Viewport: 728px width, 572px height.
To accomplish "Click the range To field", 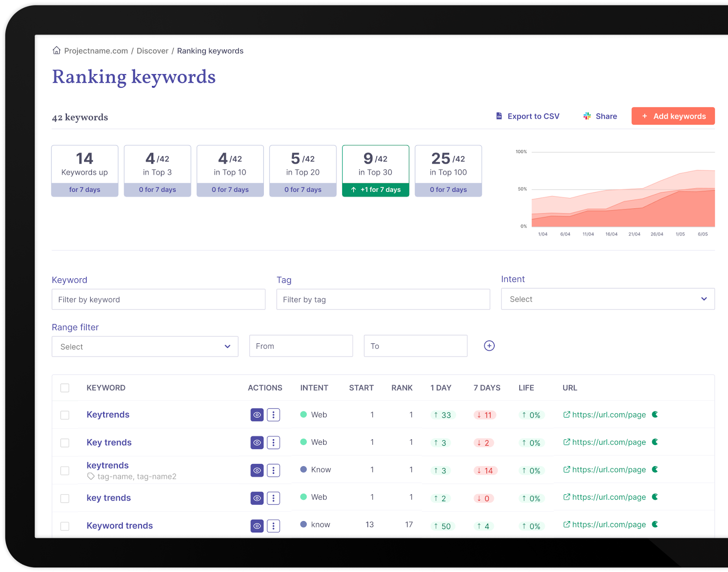I will 415,346.
